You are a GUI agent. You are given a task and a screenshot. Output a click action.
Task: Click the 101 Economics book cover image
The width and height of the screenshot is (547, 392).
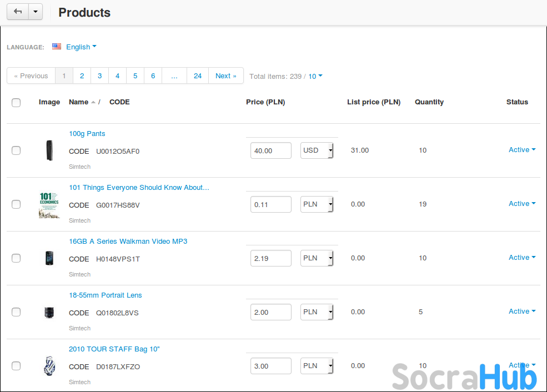tap(49, 204)
